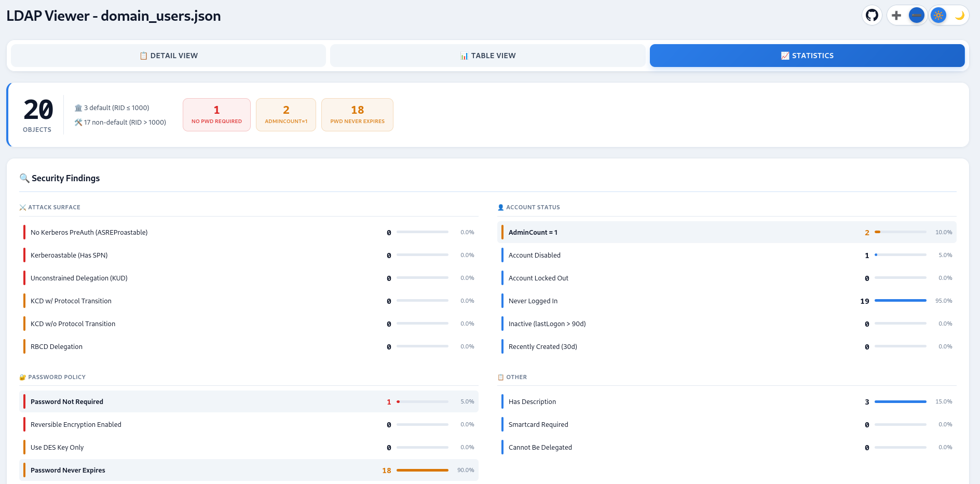Select the Statistics tab

pyautogui.click(x=807, y=56)
